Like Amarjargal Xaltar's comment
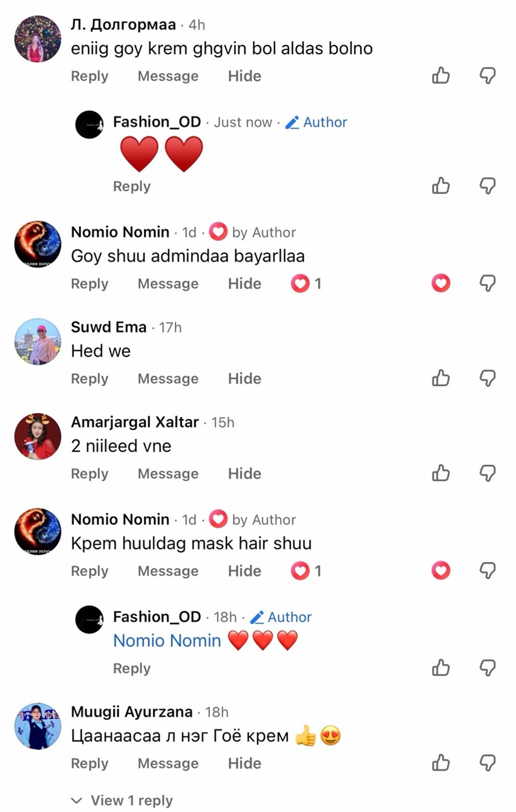516x812 pixels. pos(441,473)
